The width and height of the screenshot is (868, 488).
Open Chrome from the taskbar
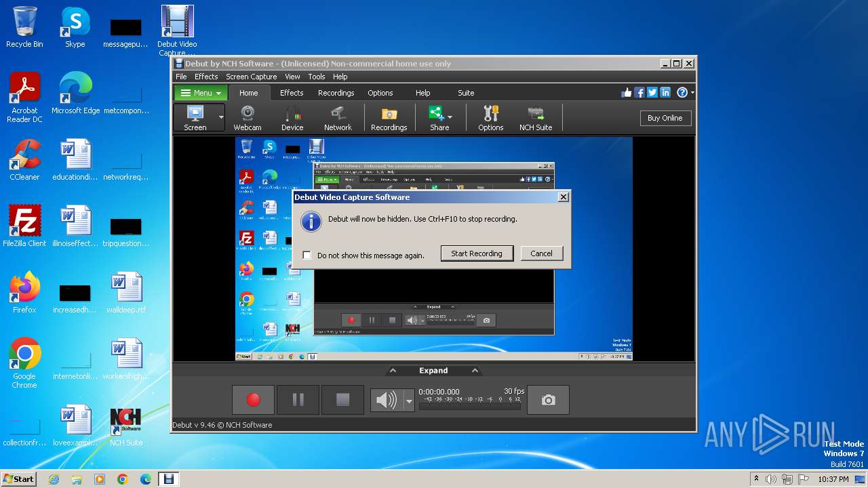point(123,479)
